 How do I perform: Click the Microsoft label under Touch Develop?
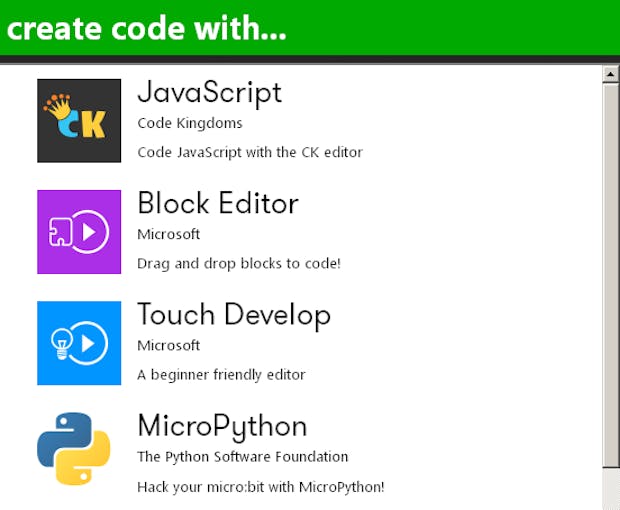168,346
